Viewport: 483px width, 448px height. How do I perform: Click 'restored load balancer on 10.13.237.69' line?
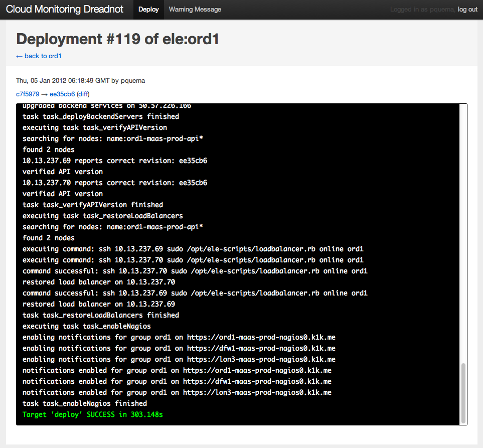pos(99,304)
